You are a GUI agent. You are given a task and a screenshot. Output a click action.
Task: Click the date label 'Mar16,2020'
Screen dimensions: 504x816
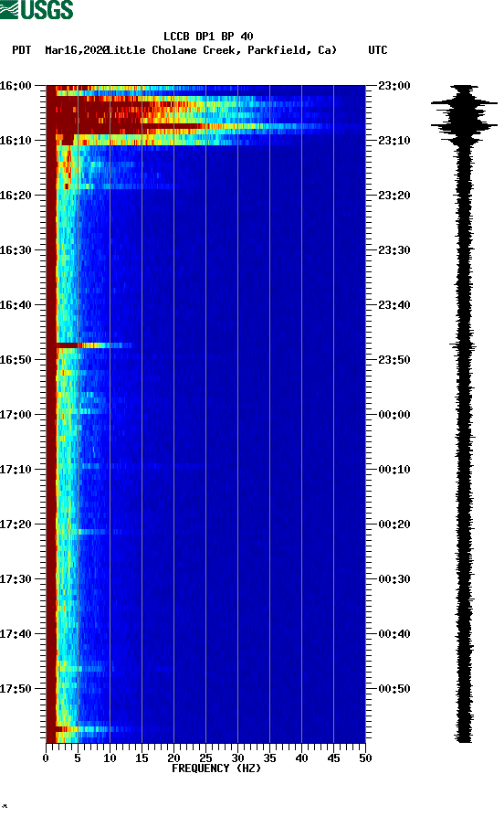[77, 50]
